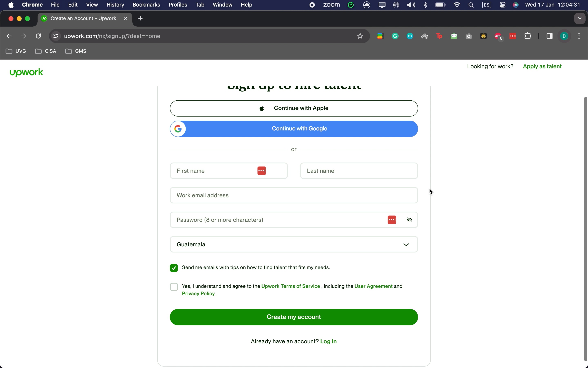Viewport: 588px width, 368px height.
Task: Open Chrome three-dot menu
Action: click(579, 36)
